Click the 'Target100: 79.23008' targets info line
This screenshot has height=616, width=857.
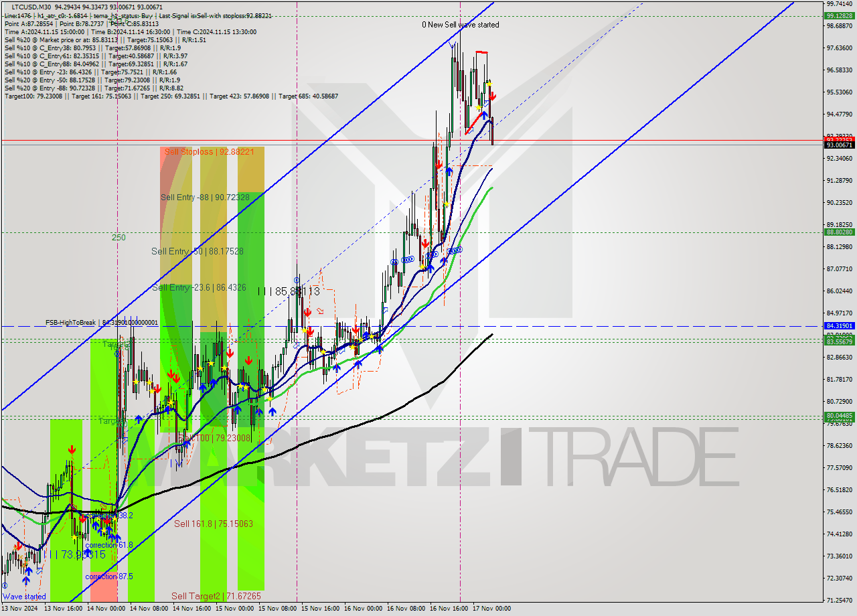[171, 96]
